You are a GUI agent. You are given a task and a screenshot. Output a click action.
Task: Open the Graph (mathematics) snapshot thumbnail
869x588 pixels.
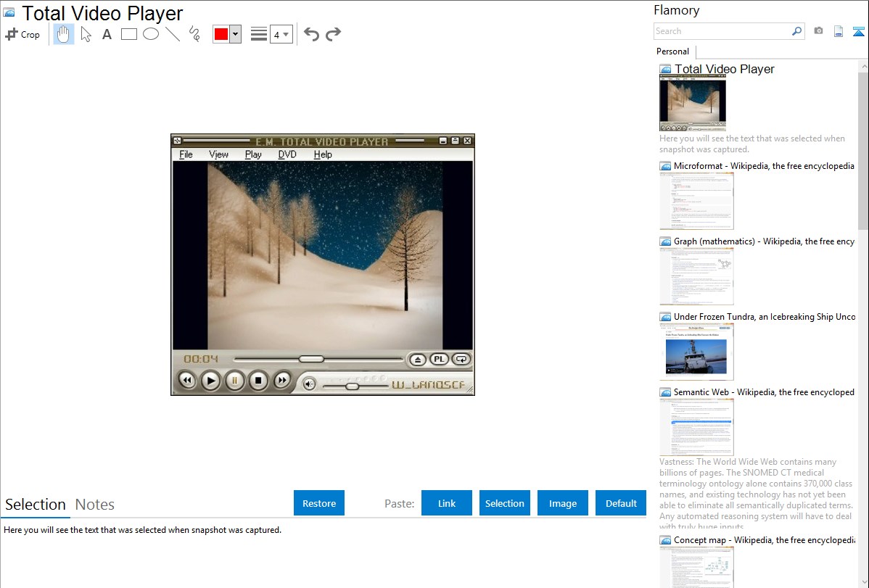[x=696, y=276]
